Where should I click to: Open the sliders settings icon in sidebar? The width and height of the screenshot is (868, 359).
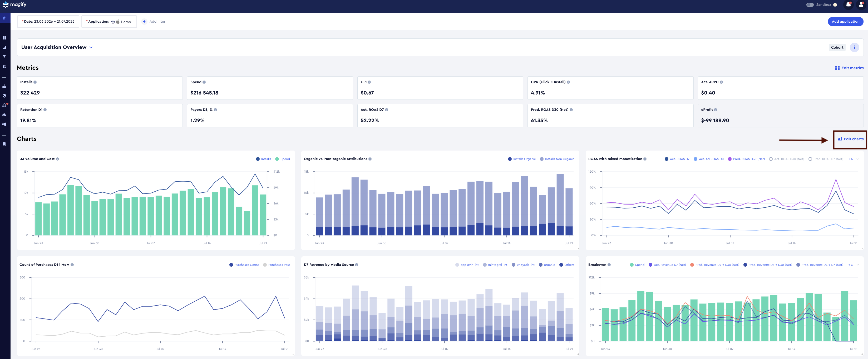pyautogui.click(x=4, y=87)
